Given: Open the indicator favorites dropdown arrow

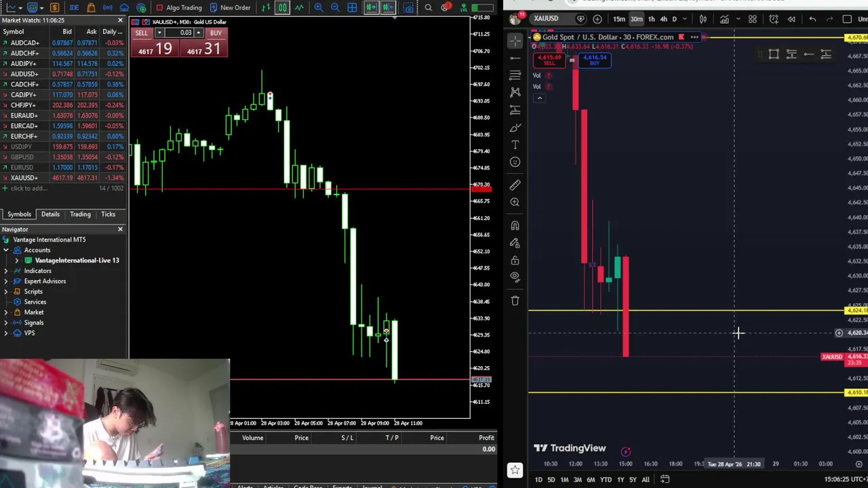Looking at the screenshot, I should tap(738, 19).
